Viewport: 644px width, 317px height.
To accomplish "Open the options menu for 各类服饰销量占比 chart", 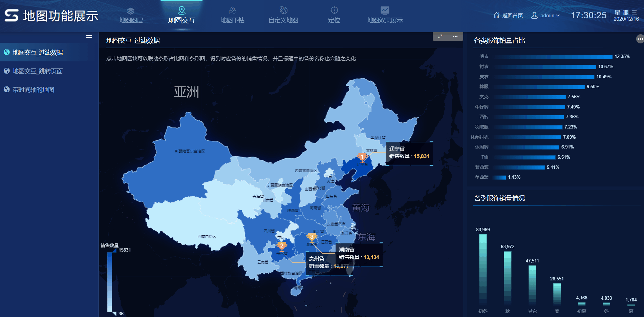I will click(640, 39).
